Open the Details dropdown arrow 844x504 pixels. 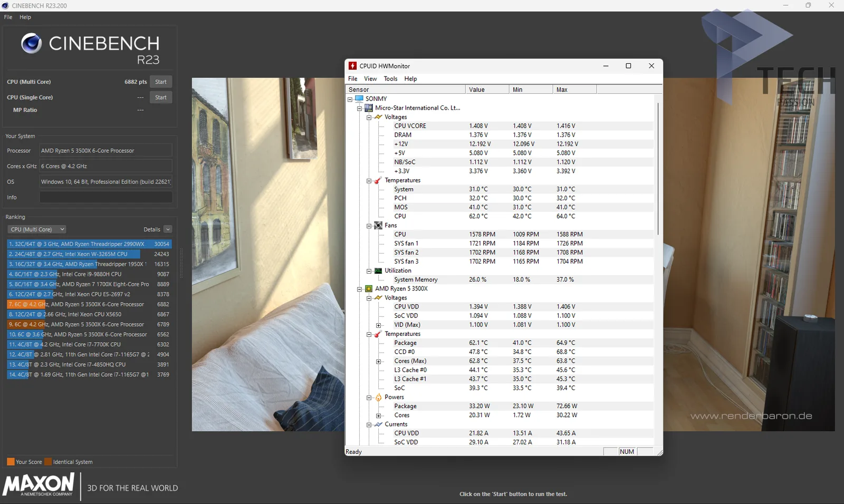168,229
